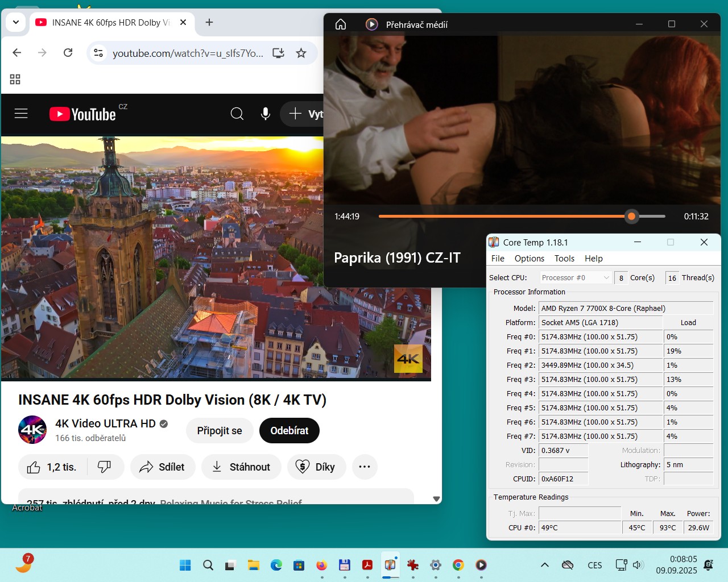The height and width of the screenshot is (582, 728).
Task: Click the Power reading 29.6W
Action: pos(698,527)
